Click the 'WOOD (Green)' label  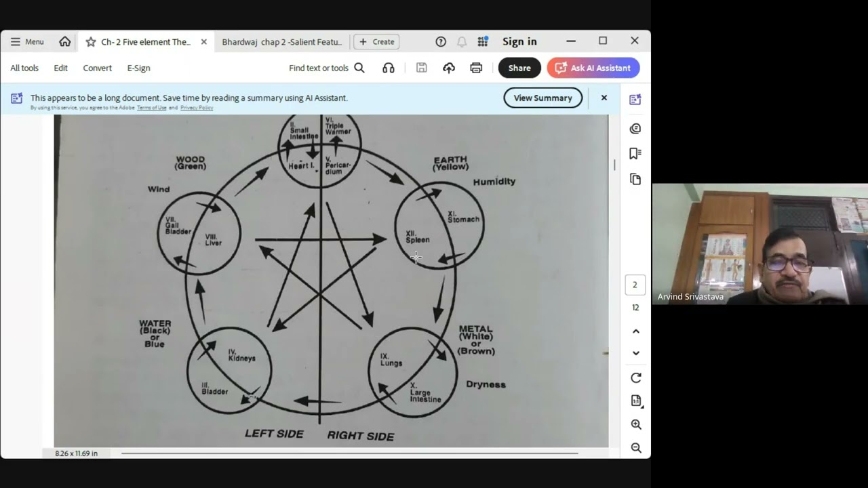click(x=191, y=163)
